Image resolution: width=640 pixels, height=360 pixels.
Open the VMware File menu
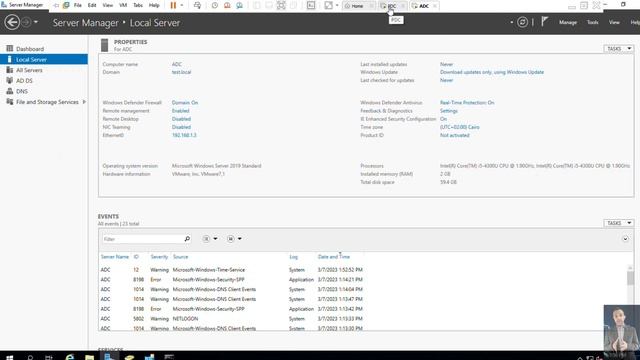78,5
